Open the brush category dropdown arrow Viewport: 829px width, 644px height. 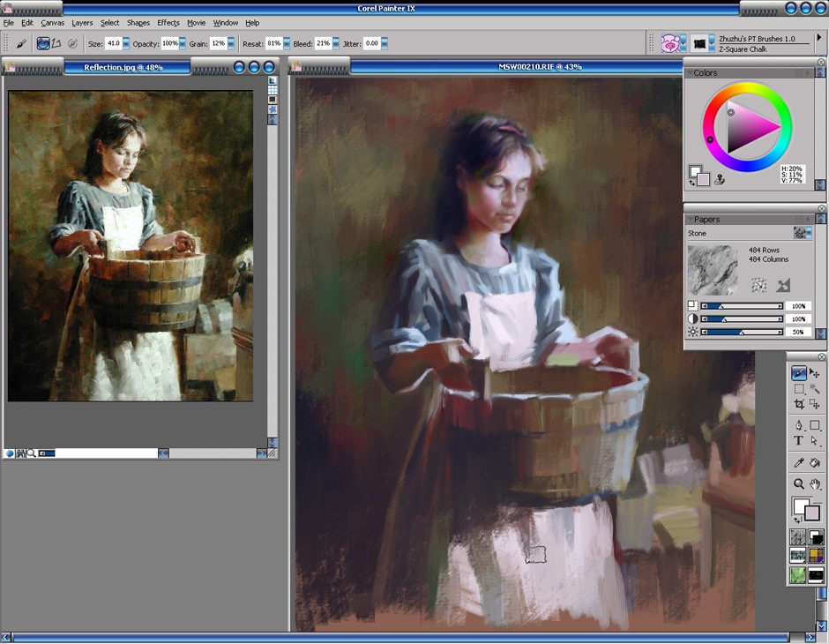point(683,43)
